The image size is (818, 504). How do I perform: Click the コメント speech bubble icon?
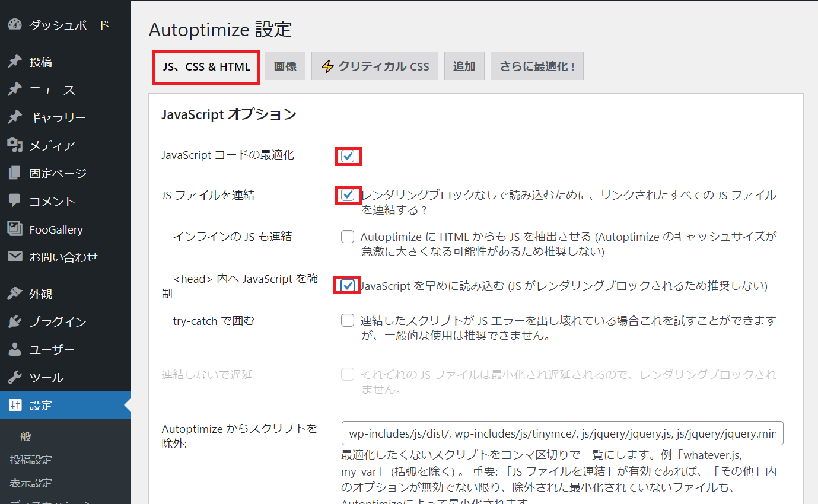tap(15, 201)
